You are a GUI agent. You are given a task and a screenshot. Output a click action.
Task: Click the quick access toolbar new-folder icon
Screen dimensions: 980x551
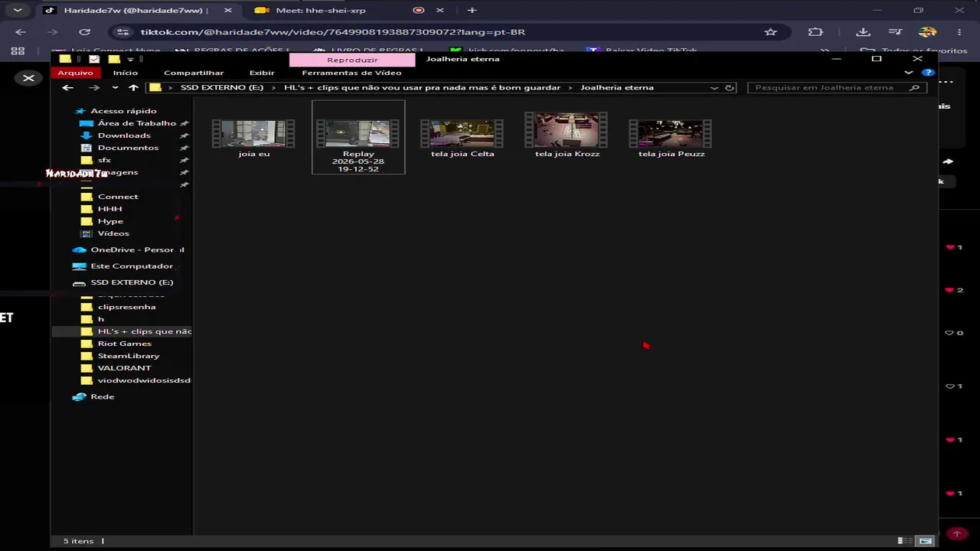click(x=114, y=59)
